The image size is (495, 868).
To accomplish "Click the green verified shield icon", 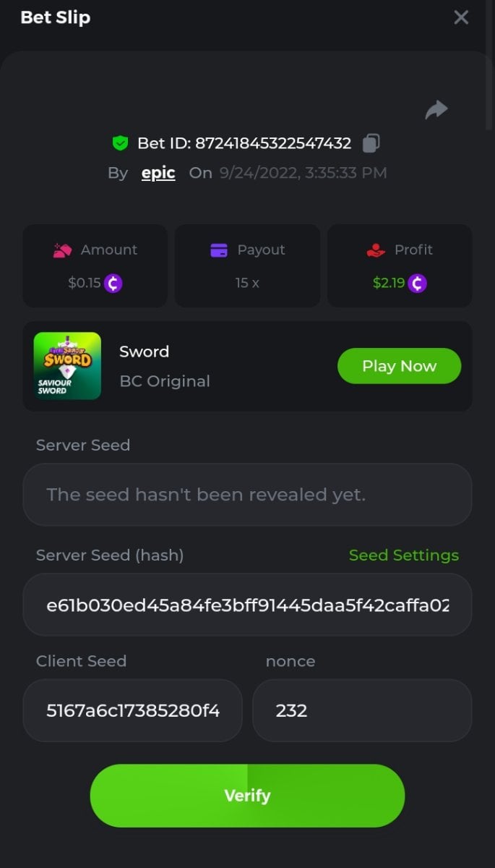I will [120, 143].
